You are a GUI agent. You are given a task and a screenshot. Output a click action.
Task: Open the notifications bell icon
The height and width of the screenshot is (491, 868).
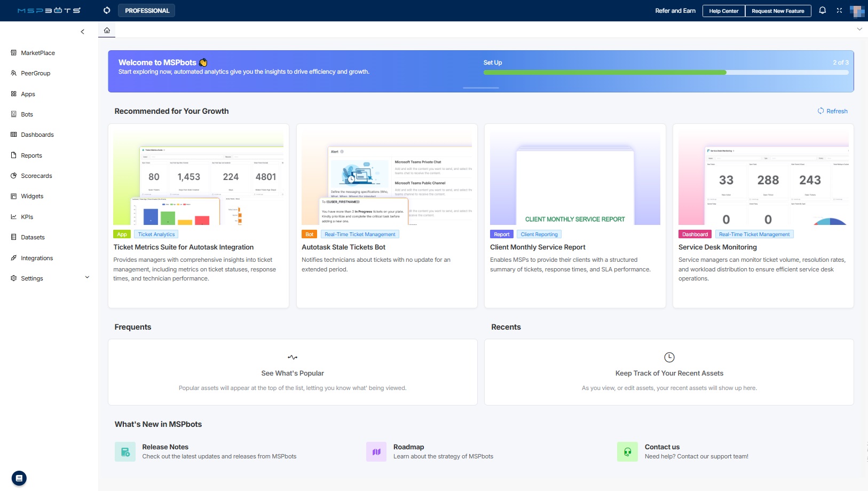pos(822,10)
